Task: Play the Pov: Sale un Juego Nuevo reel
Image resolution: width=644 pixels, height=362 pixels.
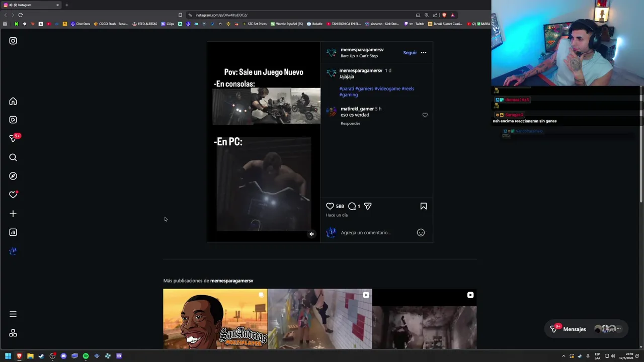Action: point(264,142)
